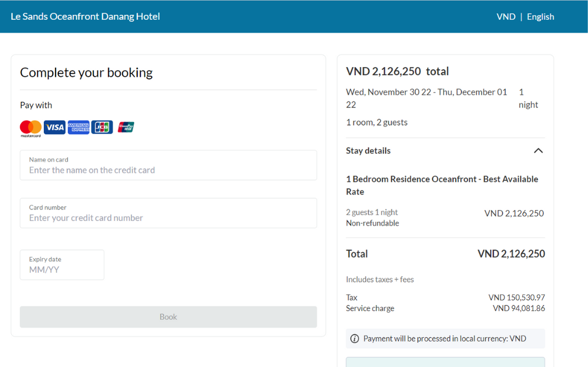Viewport: 588px width, 367px height.
Task: Open the English language selector
Action: (x=540, y=17)
